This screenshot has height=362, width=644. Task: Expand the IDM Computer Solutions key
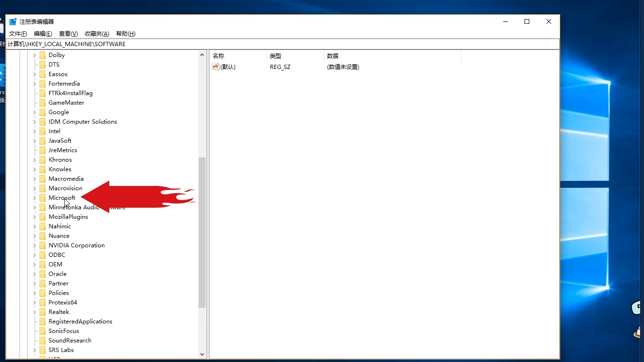tap(34, 122)
